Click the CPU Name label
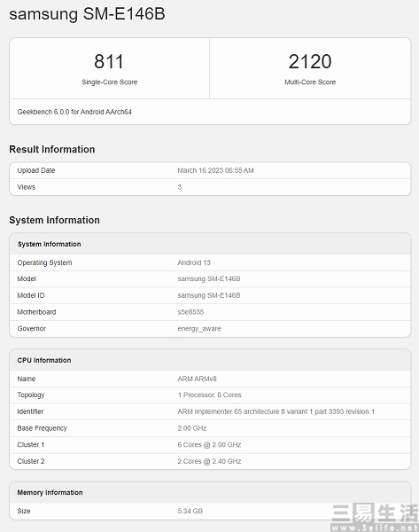419x532 pixels. click(x=27, y=379)
